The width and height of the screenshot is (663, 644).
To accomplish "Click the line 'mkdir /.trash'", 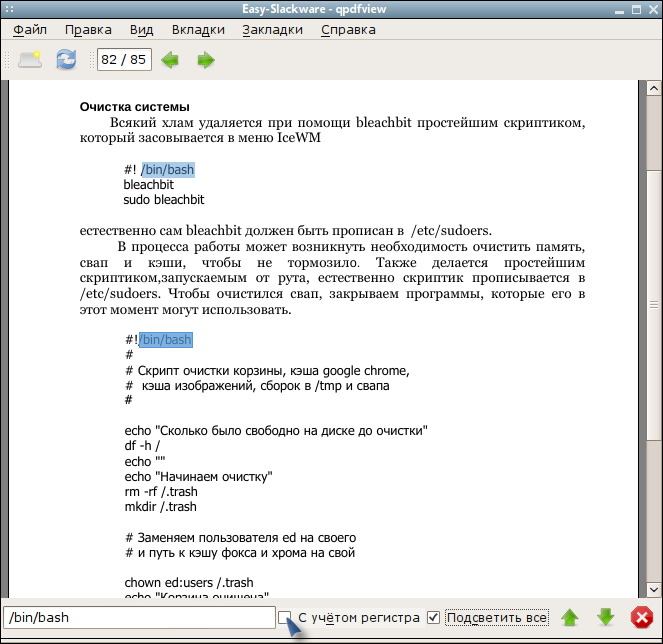I will 161,507.
